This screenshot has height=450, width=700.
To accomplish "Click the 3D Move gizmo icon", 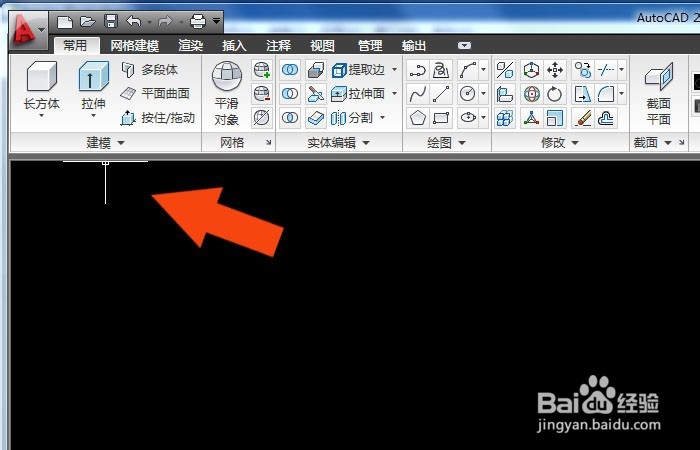I will point(531,70).
